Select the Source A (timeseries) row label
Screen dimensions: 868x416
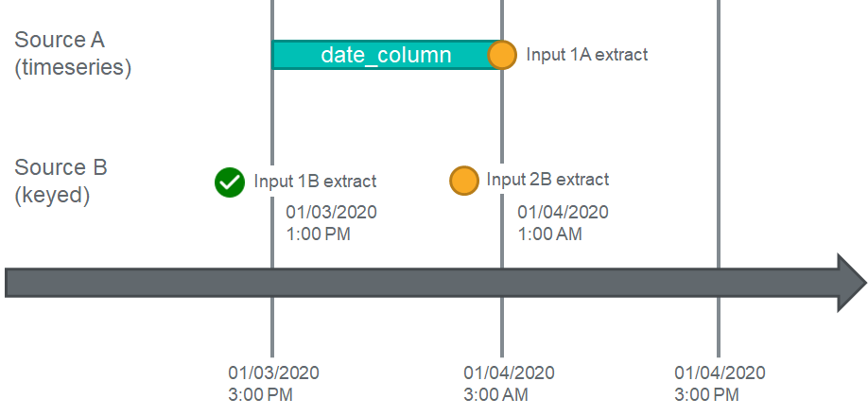(73, 54)
